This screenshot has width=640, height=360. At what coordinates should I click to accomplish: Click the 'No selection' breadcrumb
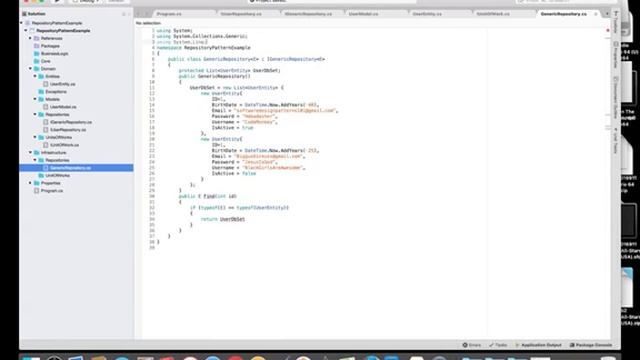148,23
